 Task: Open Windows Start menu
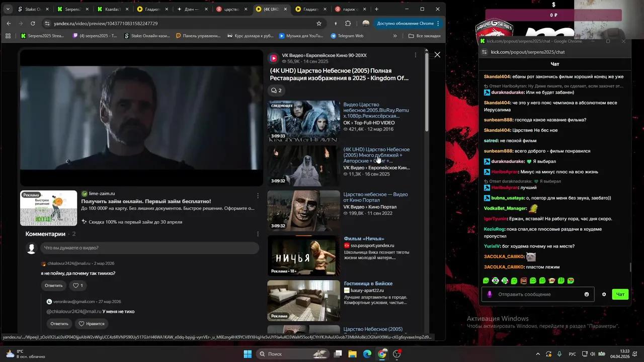(x=248, y=354)
